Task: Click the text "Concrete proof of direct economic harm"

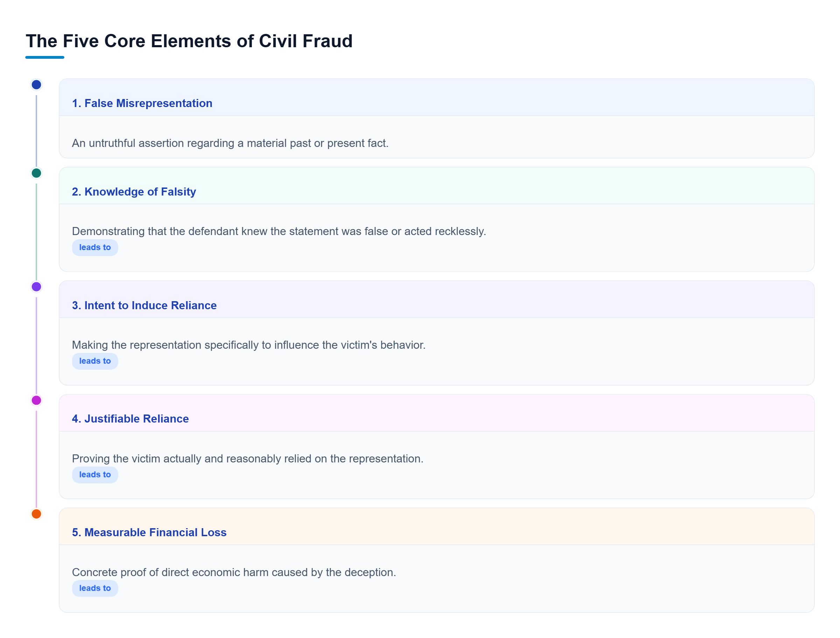Action: [170, 572]
